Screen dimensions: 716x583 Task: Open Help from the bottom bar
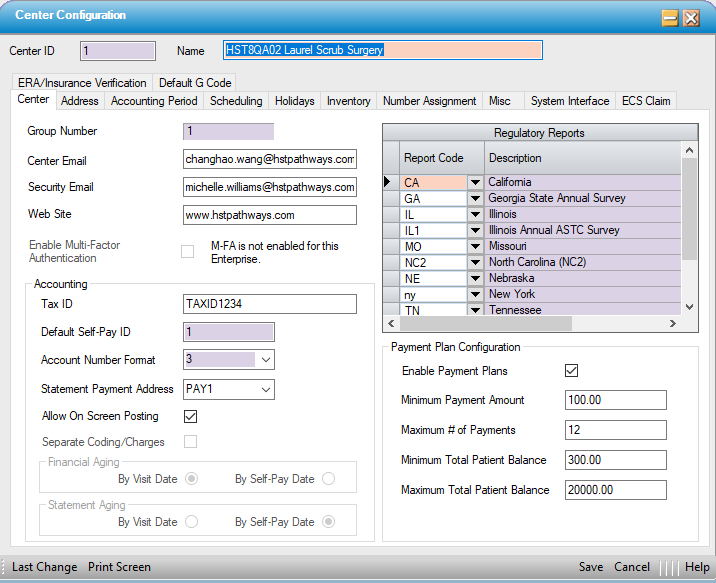pos(697,567)
